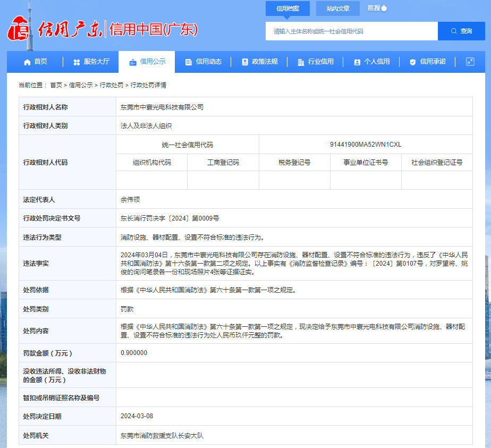Screen dimensions: 491x448
Task: Click the agency 东莞市消防救援支队长安大队
Action: pyautogui.click(x=162, y=436)
